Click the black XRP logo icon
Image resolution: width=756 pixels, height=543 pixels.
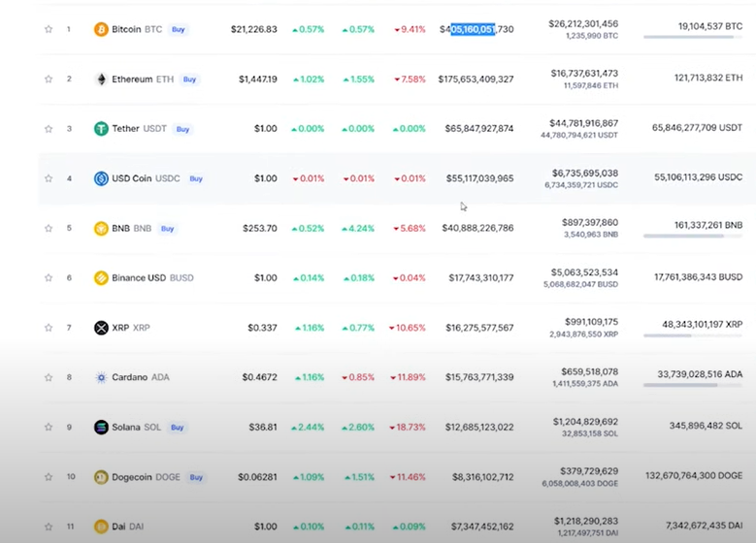pos(101,328)
